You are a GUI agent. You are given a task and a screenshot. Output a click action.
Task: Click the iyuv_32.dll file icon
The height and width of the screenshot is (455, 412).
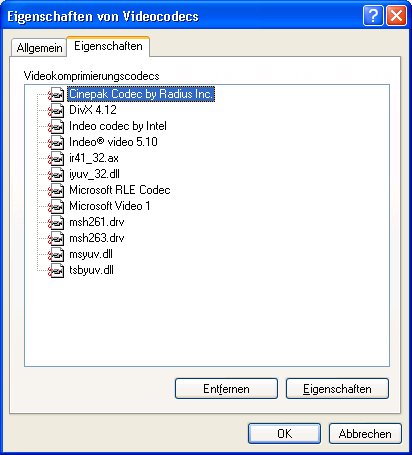tap(56, 175)
